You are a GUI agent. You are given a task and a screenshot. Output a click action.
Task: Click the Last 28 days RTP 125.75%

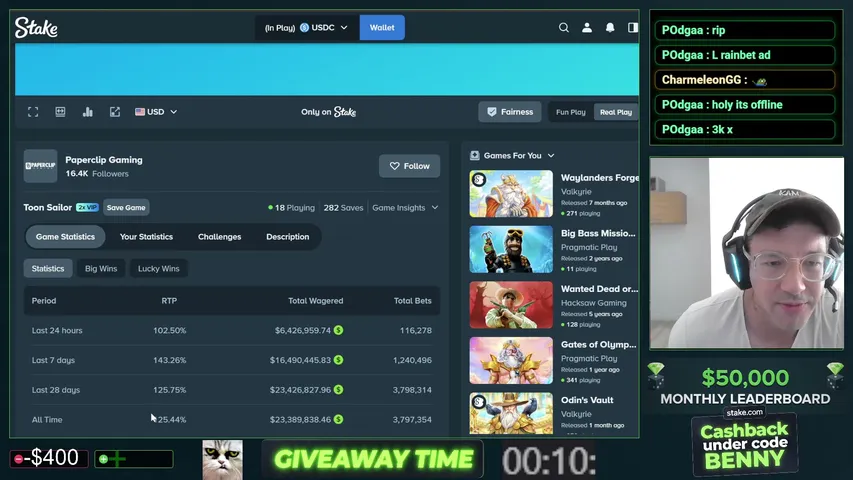click(x=169, y=390)
